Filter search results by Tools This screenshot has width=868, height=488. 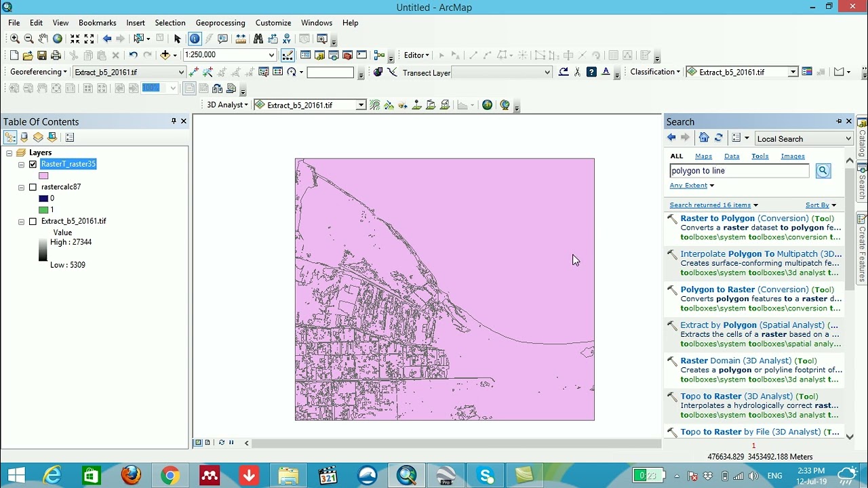click(759, 157)
